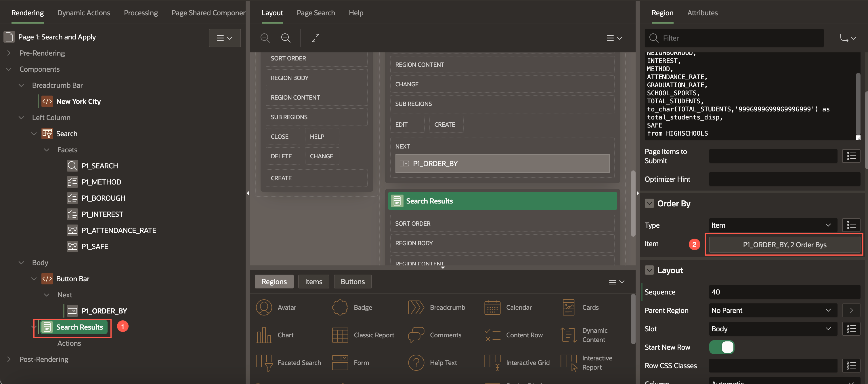The image size is (868, 384).
Task: Open the rendering tree options menu
Action: [224, 38]
